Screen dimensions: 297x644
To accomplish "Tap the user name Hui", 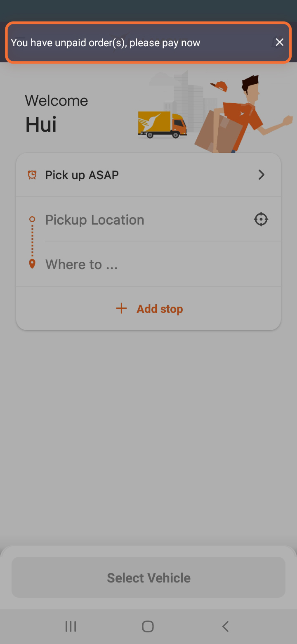I will (41, 124).
